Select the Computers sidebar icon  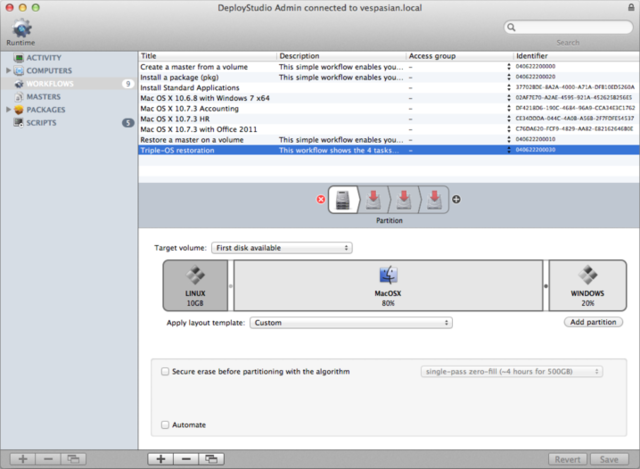coord(18,71)
